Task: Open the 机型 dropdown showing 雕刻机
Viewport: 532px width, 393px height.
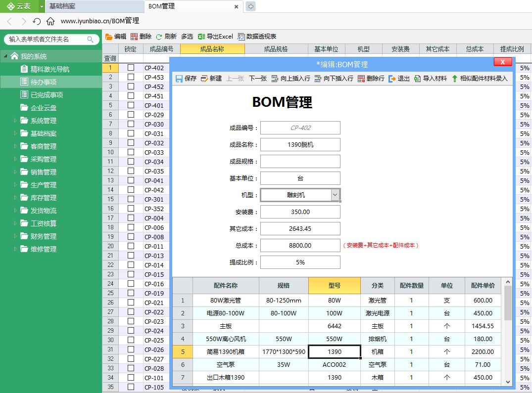Action: pyautogui.click(x=335, y=195)
